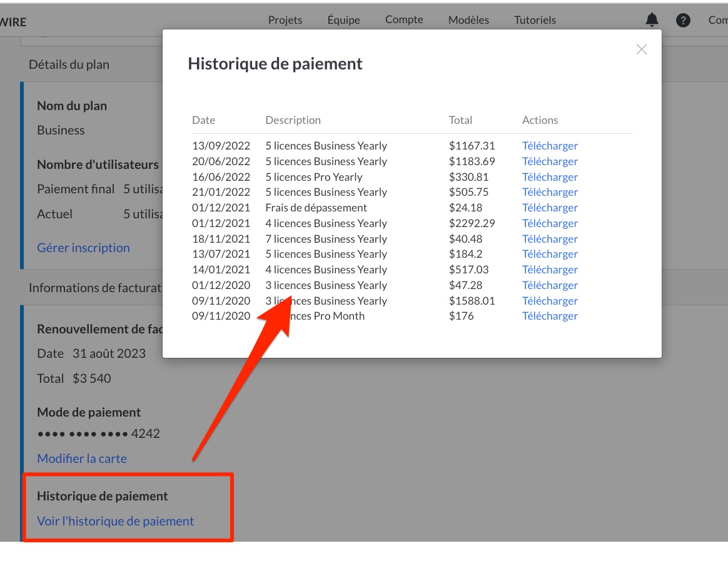Download the 13/07/2021 invoice
728x568 pixels.
pos(550,254)
